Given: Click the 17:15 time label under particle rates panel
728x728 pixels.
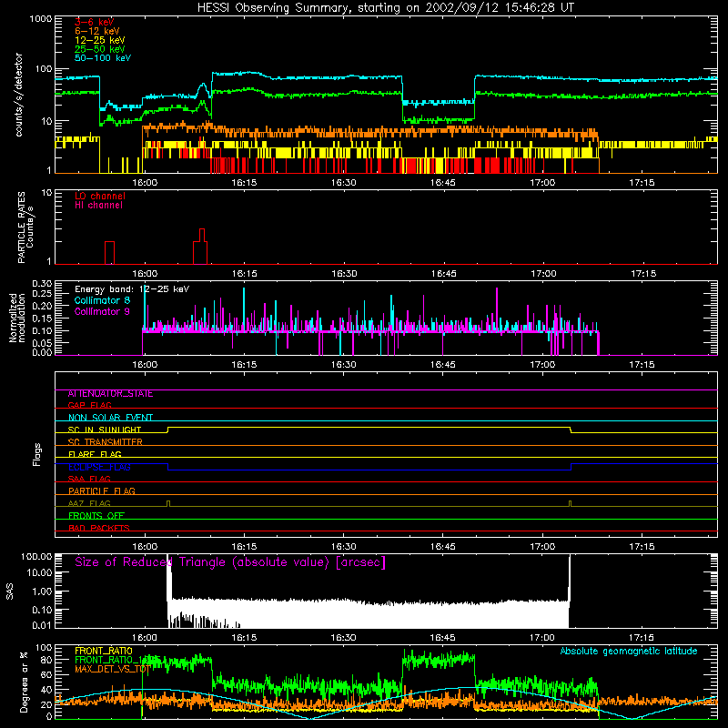Looking at the screenshot, I should tap(643, 274).
